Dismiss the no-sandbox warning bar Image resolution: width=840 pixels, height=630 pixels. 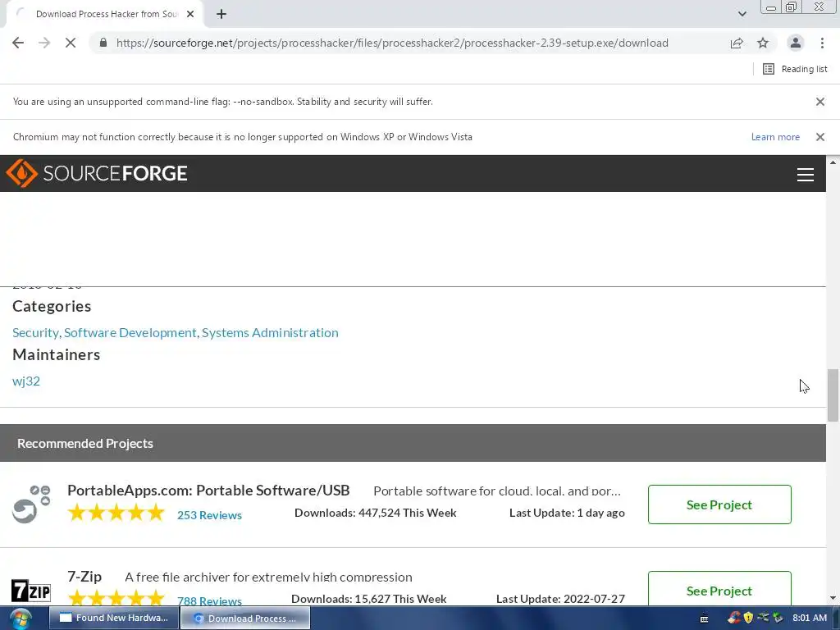[819, 102]
